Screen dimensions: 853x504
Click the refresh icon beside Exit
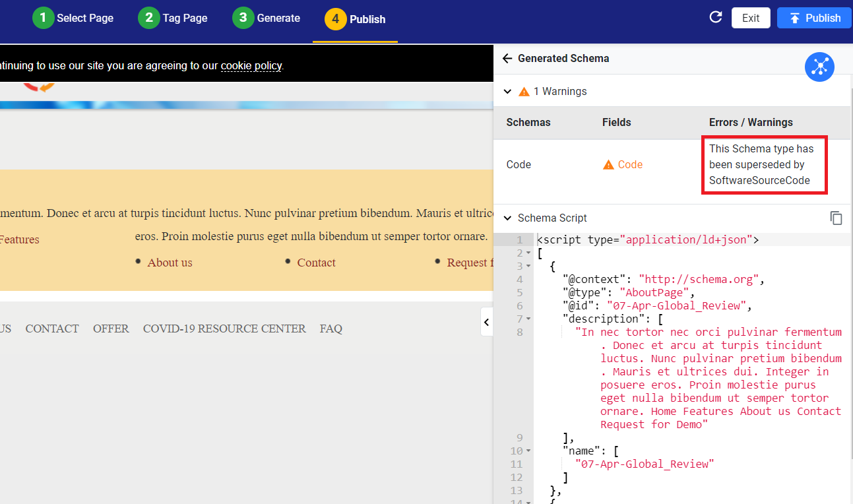[x=715, y=18]
